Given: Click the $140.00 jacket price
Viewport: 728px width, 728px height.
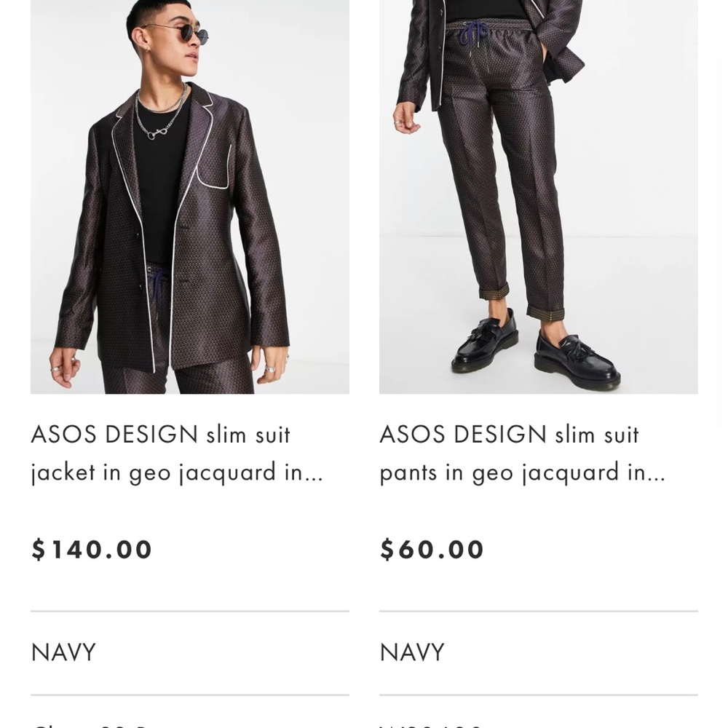Looking at the screenshot, I should pyautogui.click(x=92, y=550).
